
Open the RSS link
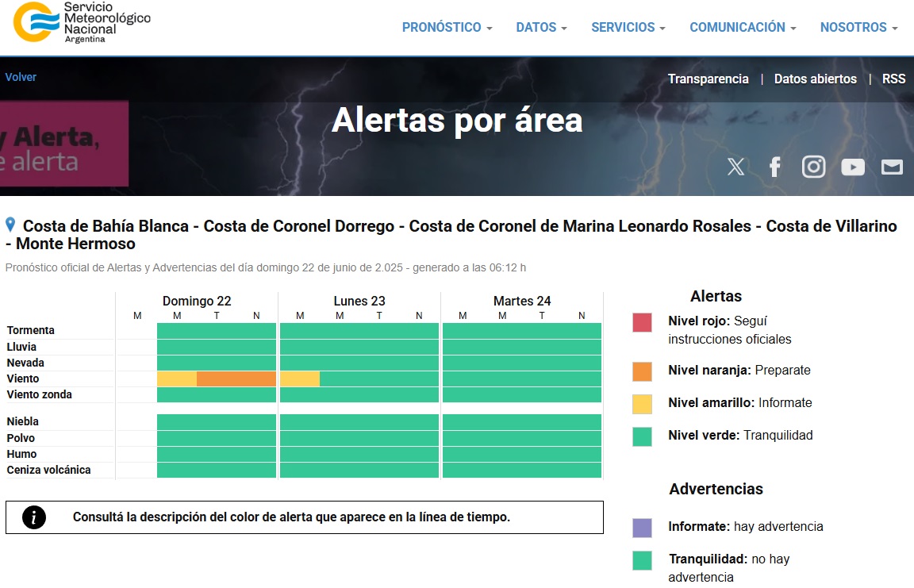click(x=893, y=79)
